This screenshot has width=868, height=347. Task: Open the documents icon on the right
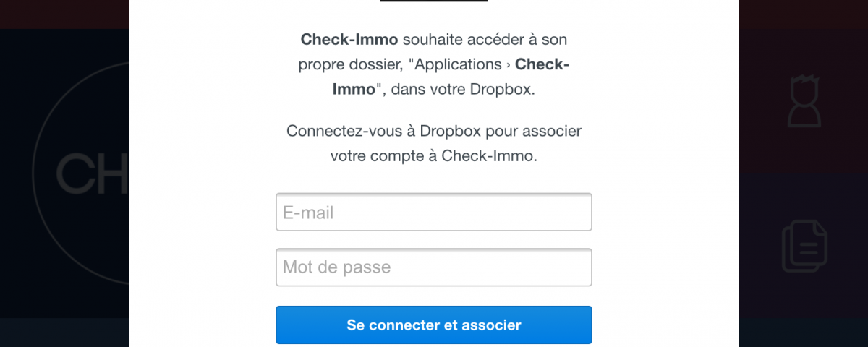[x=805, y=247]
